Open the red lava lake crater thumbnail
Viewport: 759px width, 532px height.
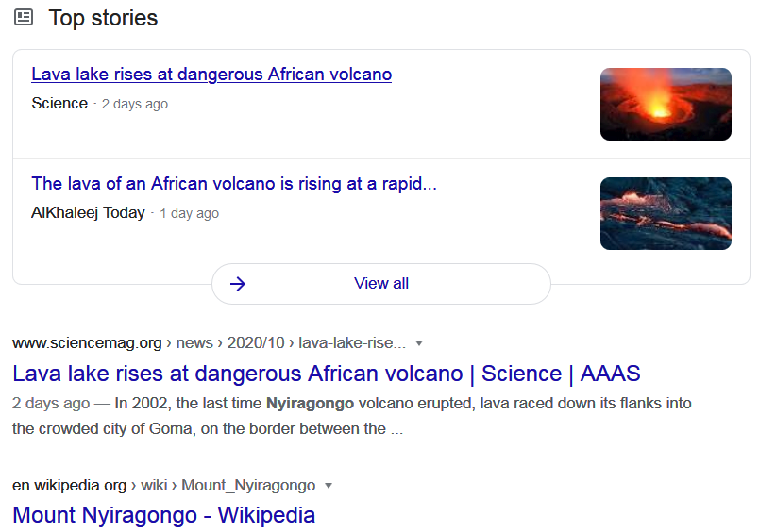click(x=666, y=104)
